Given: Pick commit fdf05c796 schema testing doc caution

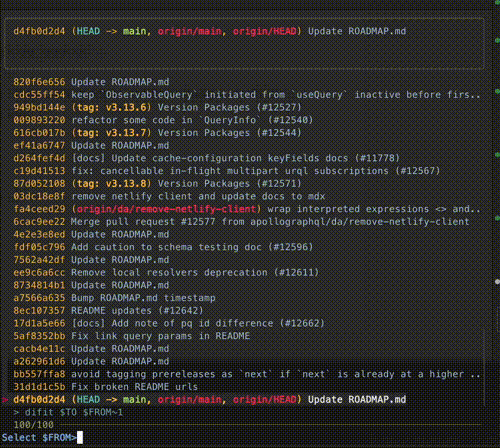Looking at the screenshot, I should (163, 247).
